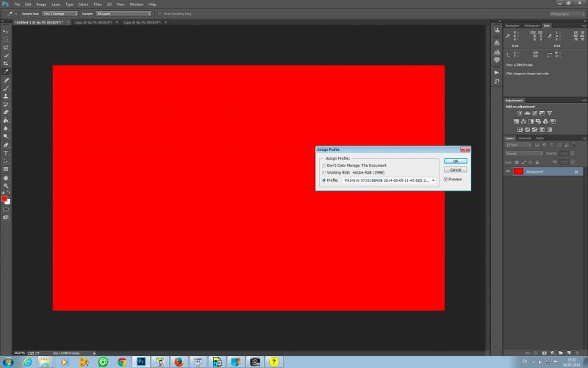
Task: Open the layer blend mode dropdown
Action: pos(524,154)
